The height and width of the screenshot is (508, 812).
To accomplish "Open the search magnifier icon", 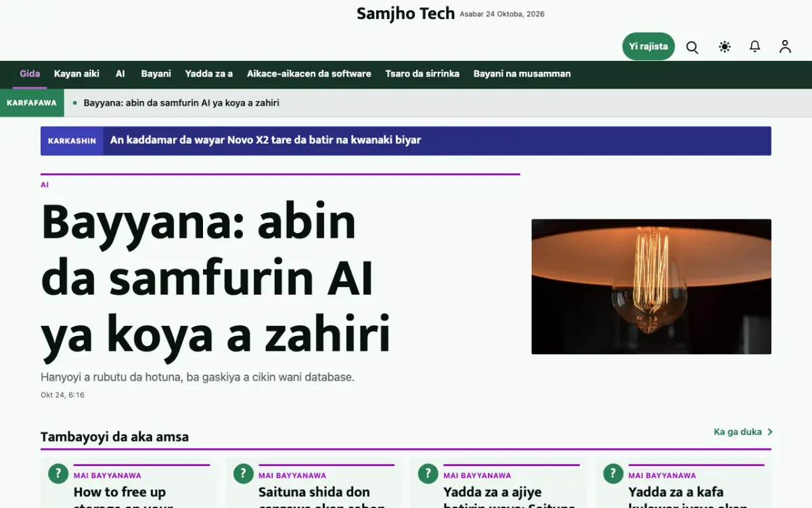I will pyautogui.click(x=692, y=47).
